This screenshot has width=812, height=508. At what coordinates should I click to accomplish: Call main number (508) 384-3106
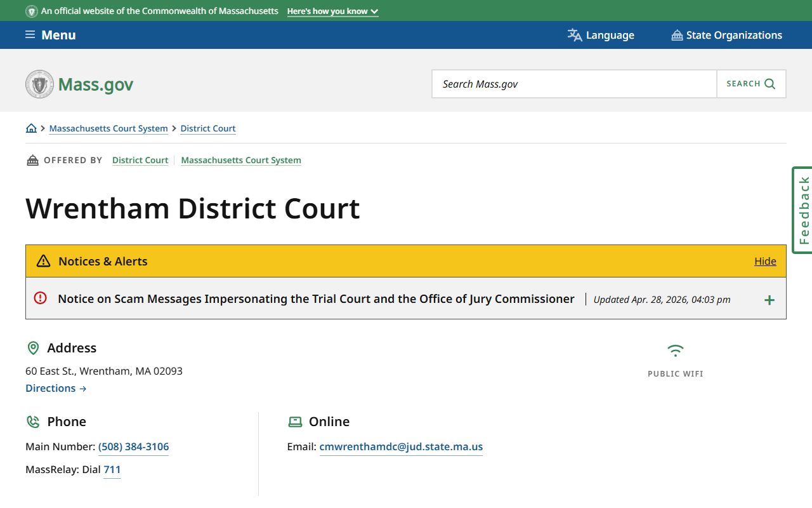point(133,446)
